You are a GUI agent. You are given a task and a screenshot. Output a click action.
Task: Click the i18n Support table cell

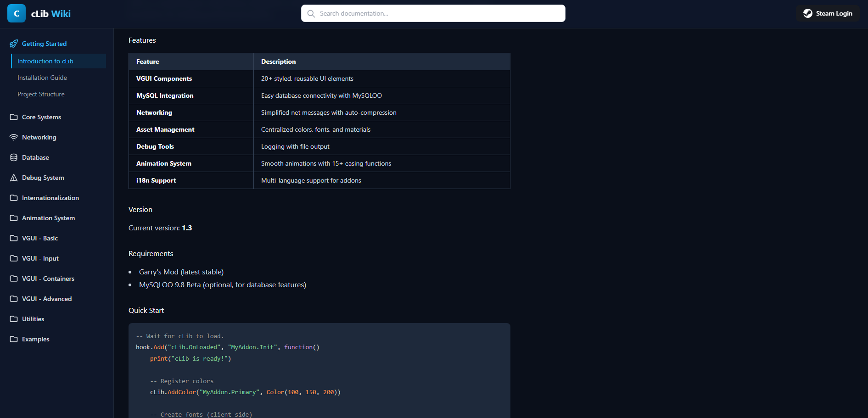click(x=191, y=180)
